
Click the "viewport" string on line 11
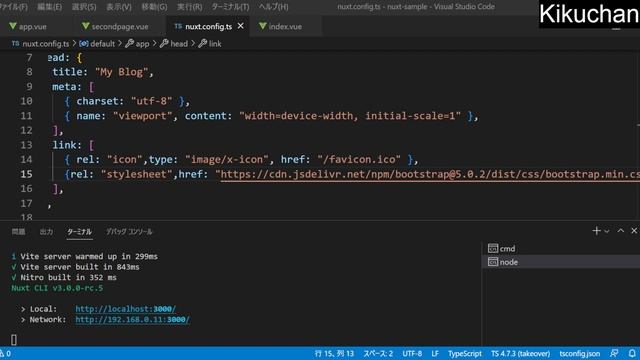142,116
